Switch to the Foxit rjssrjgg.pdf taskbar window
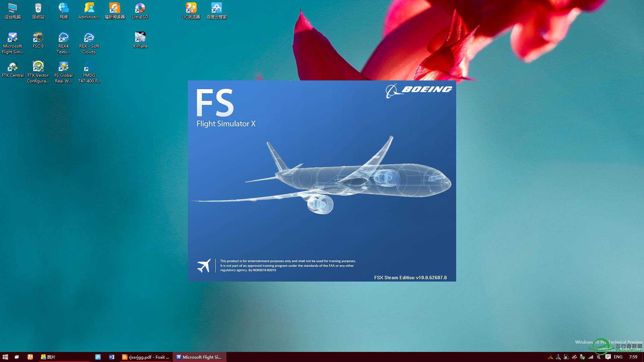This screenshot has height=362, width=644. (x=146, y=357)
